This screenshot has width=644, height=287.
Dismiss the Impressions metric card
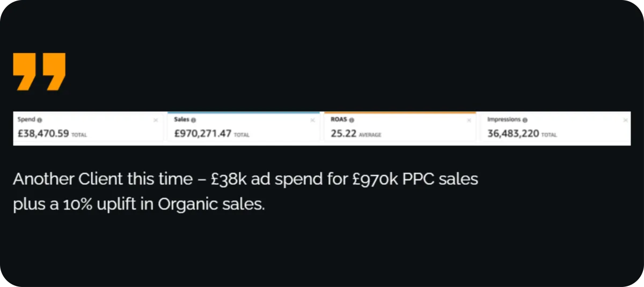click(x=625, y=120)
